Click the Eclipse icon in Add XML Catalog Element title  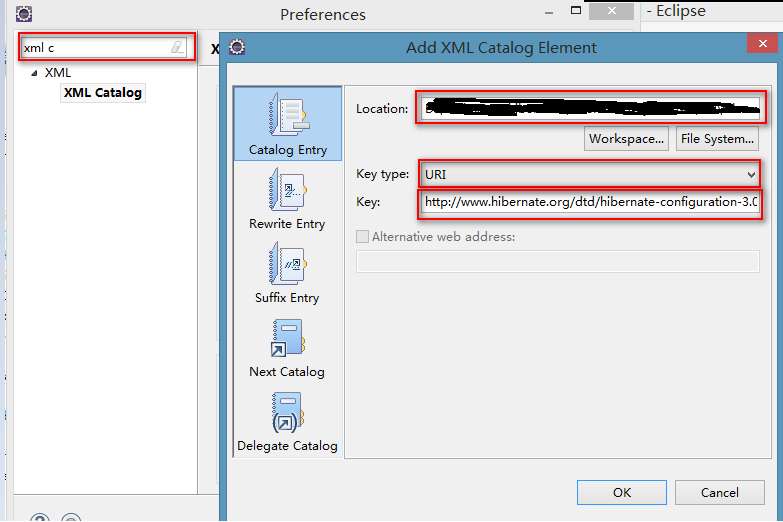237,47
